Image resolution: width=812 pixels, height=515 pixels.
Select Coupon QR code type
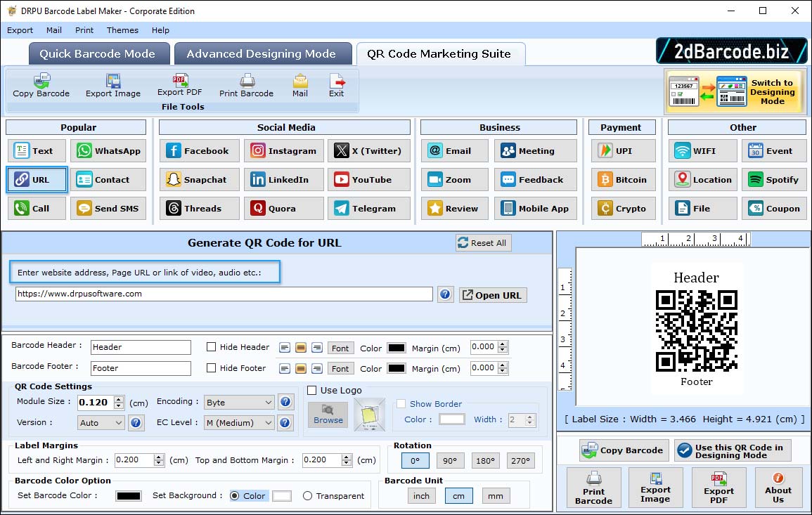[774, 208]
